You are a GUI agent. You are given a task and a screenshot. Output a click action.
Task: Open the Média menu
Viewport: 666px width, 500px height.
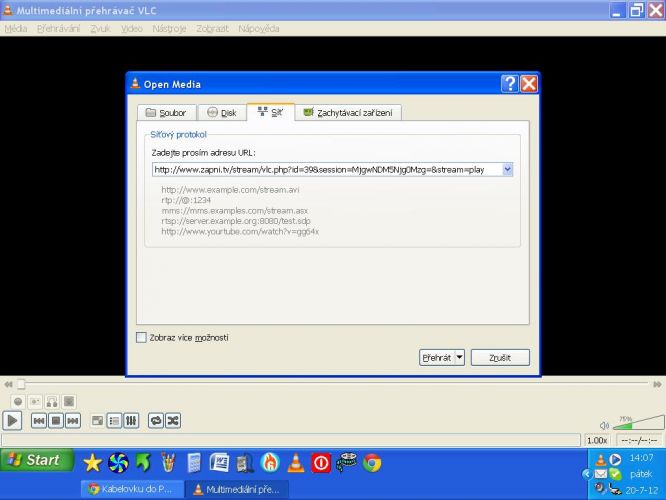16,28
